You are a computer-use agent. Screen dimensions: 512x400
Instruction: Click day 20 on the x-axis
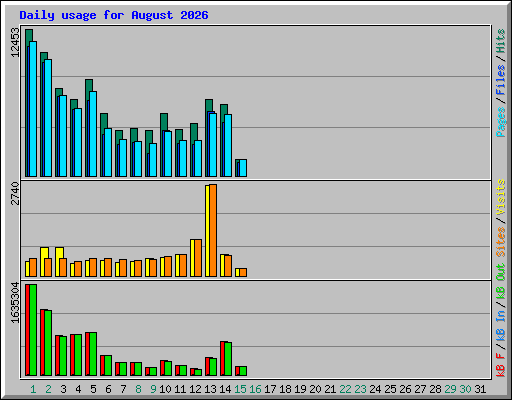(x=315, y=389)
